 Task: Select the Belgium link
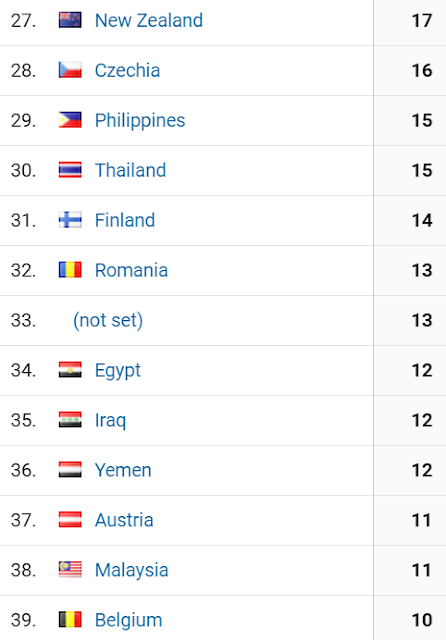click(129, 620)
